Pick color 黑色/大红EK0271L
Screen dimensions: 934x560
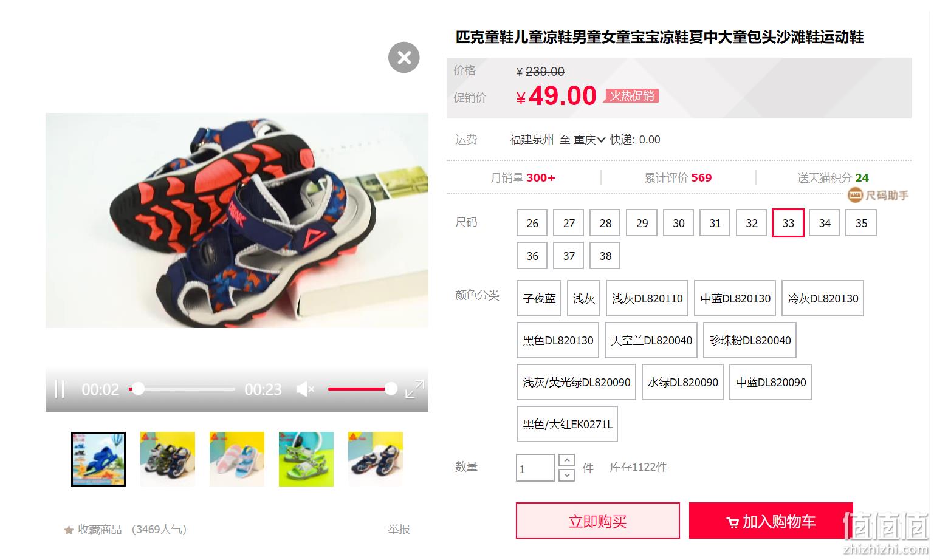[x=568, y=424]
